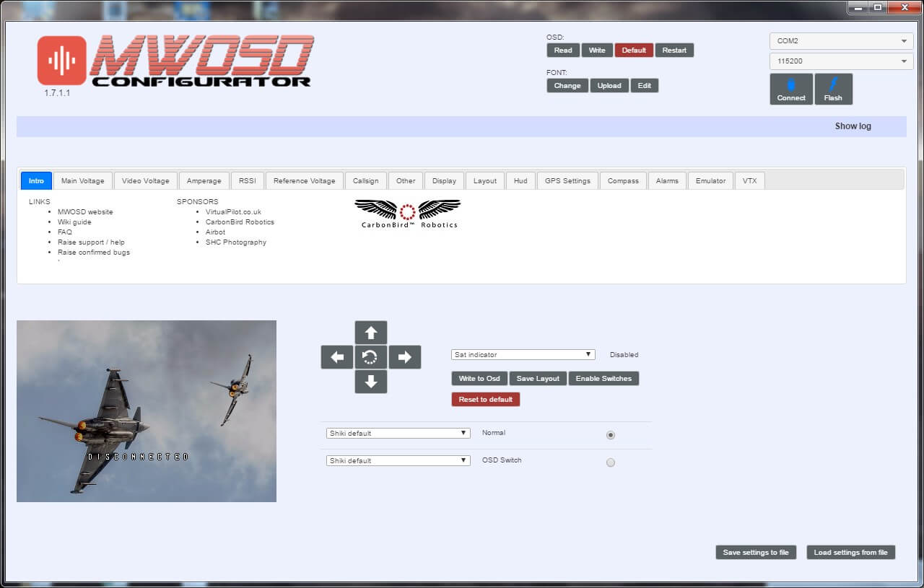Click the OSD Read button
The height and width of the screenshot is (588, 924).
[563, 50]
